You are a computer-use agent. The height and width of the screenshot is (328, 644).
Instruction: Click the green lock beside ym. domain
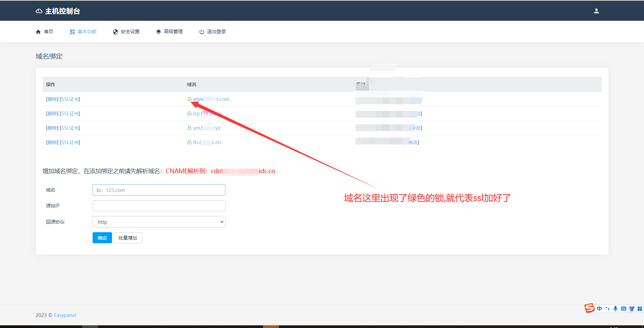(190, 128)
